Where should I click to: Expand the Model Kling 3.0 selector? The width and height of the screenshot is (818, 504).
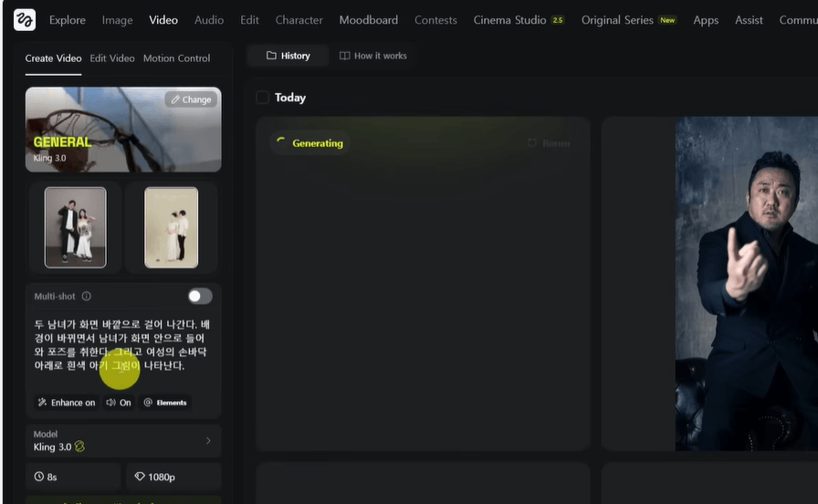coord(123,441)
